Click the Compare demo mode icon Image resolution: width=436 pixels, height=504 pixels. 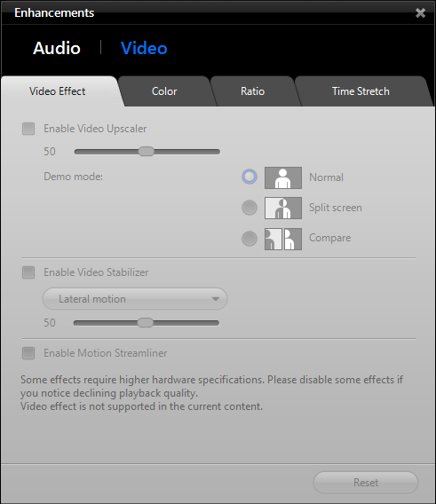click(x=283, y=239)
